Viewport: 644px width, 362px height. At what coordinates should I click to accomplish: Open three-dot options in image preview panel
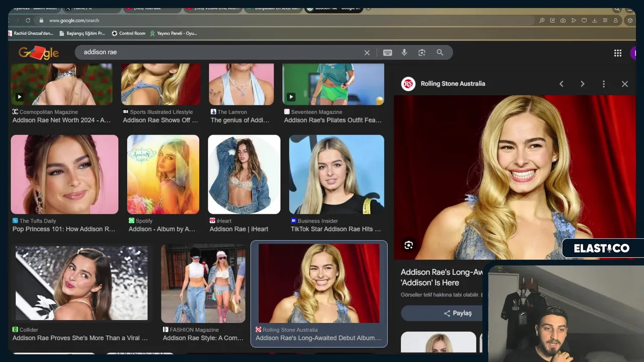click(604, 84)
